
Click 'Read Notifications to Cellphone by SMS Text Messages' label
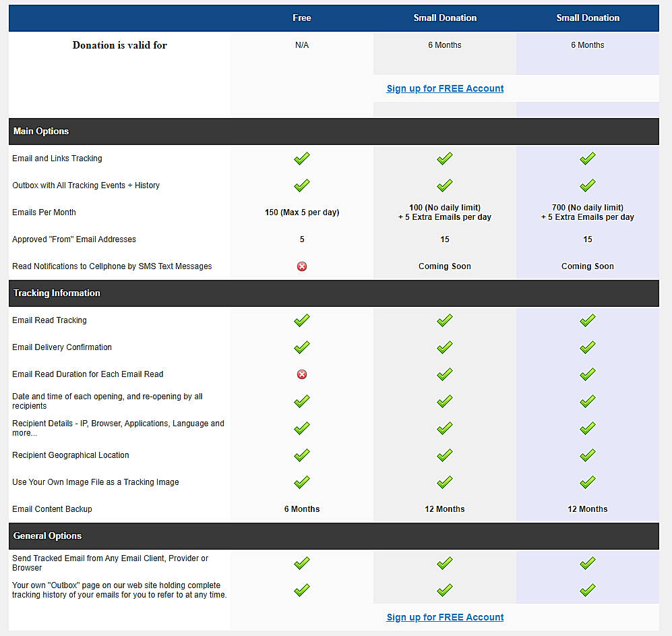point(112,266)
